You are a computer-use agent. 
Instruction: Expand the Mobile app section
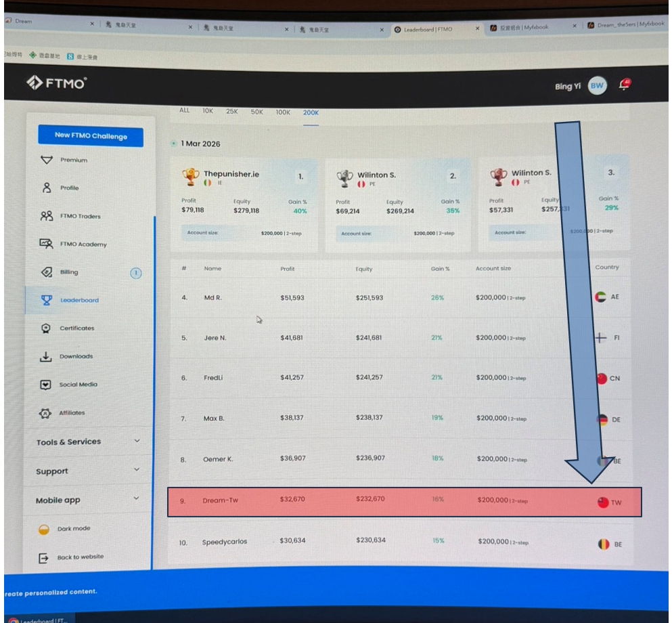pos(88,500)
